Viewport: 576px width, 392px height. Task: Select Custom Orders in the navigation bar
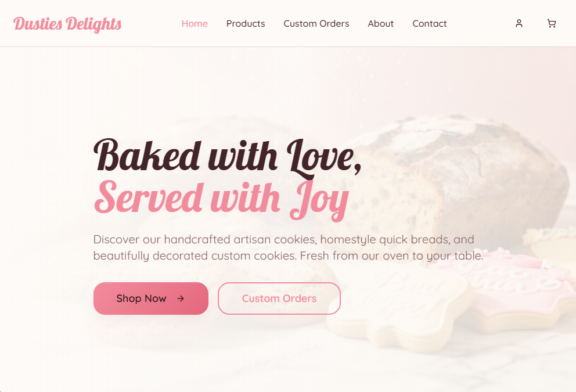tap(316, 23)
